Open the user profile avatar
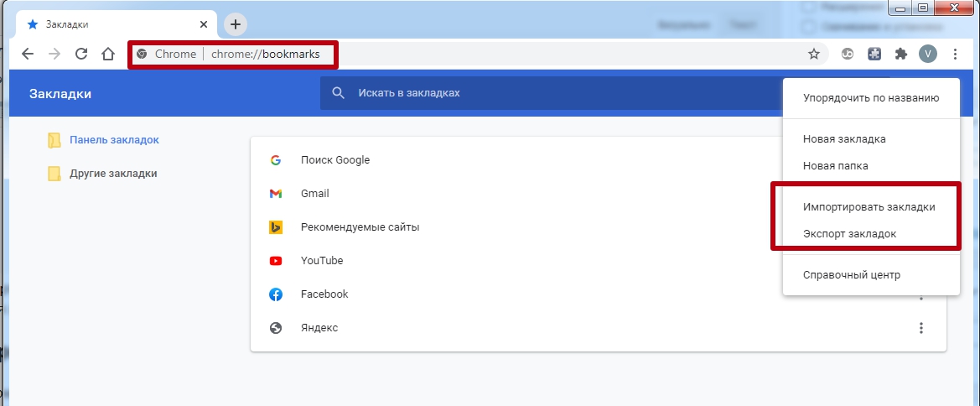 tap(927, 55)
